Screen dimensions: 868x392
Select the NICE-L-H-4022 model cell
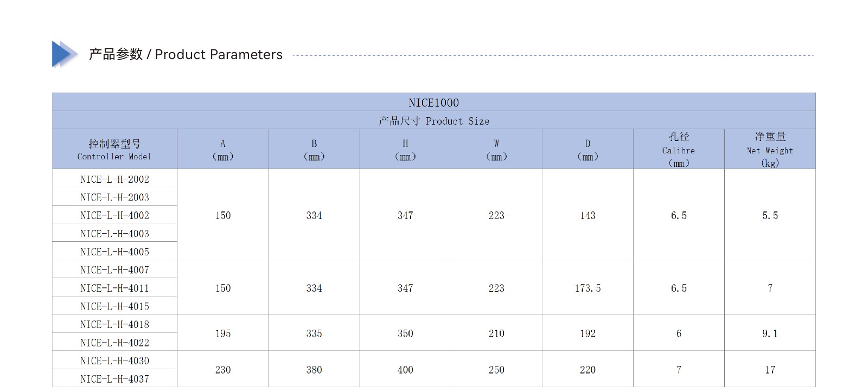tap(114, 342)
